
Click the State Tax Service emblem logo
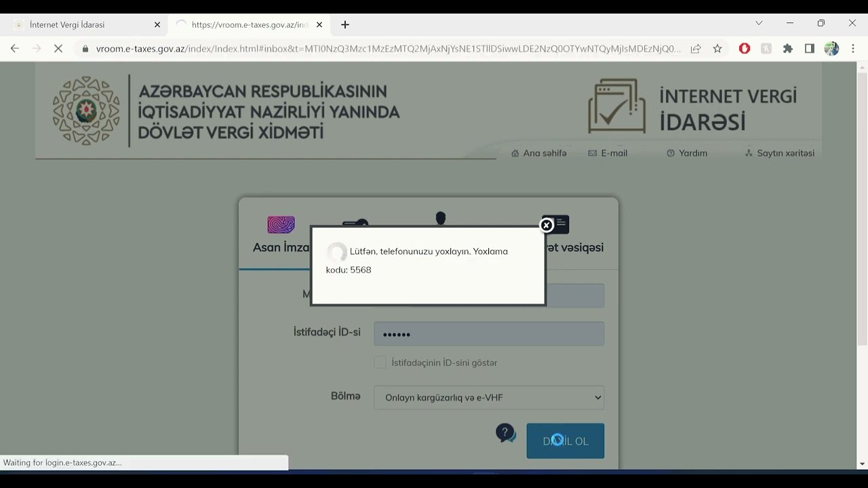[87, 110]
